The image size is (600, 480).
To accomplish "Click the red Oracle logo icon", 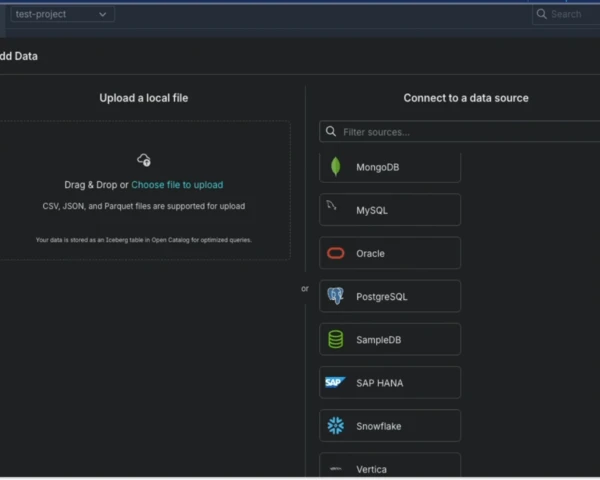I will (x=336, y=253).
